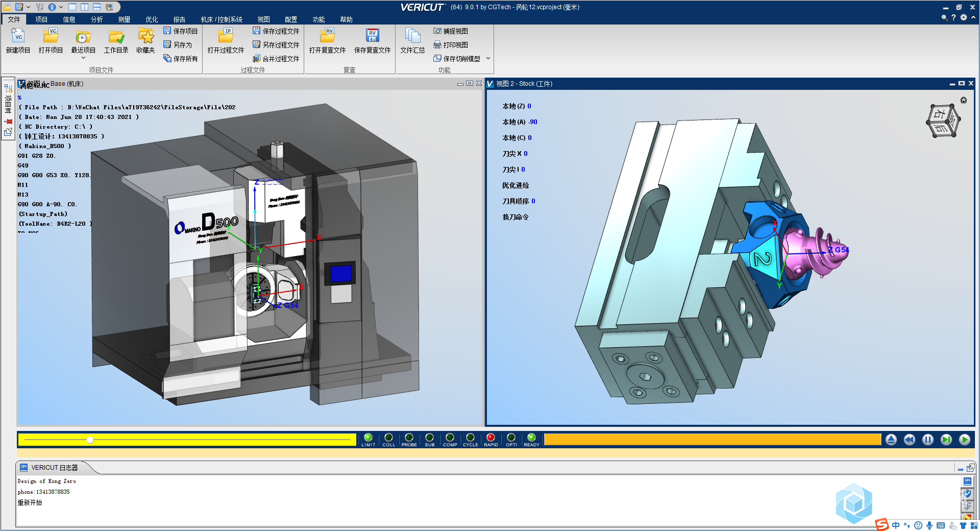Click the search magnifier icon at top right
980x531 pixels.
click(x=944, y=17)
